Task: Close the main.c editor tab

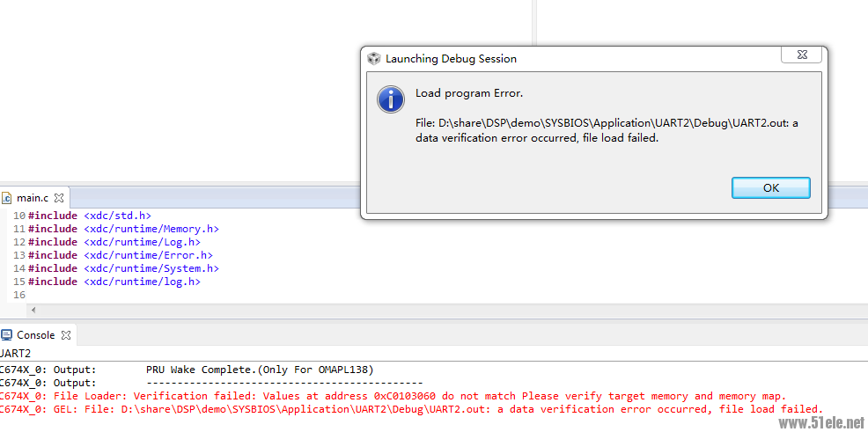Action: point(59,198)
